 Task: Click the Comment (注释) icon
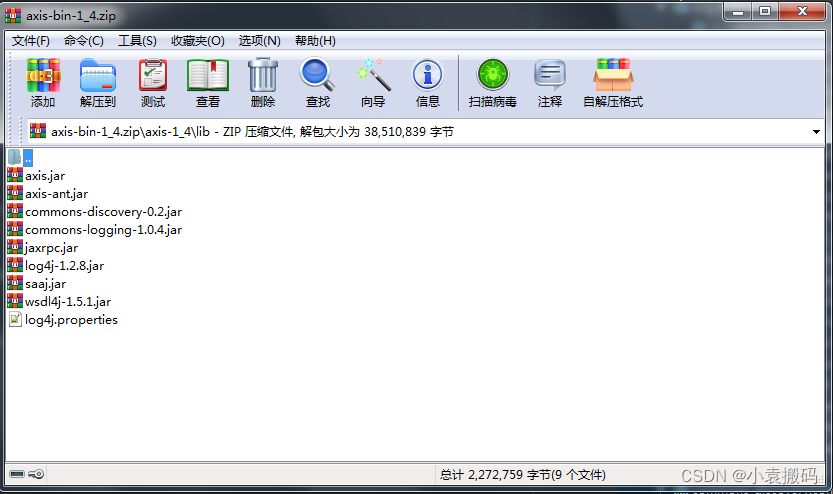pos(550,75)
